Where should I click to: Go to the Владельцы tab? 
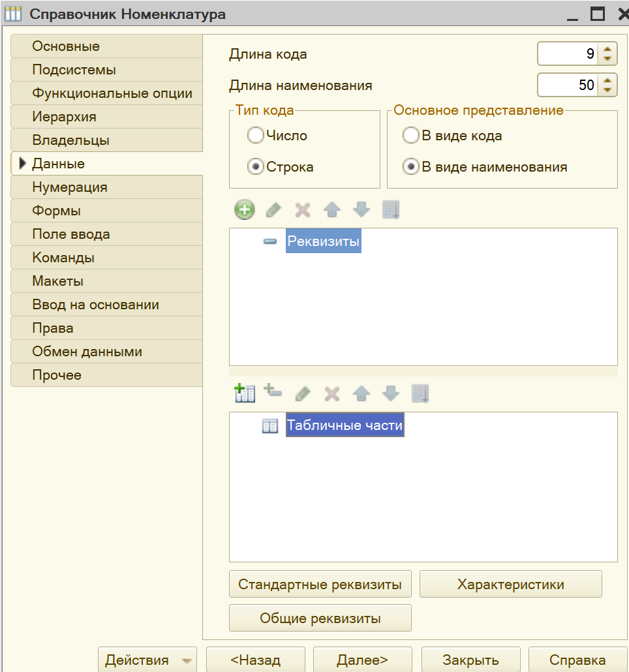107,140
